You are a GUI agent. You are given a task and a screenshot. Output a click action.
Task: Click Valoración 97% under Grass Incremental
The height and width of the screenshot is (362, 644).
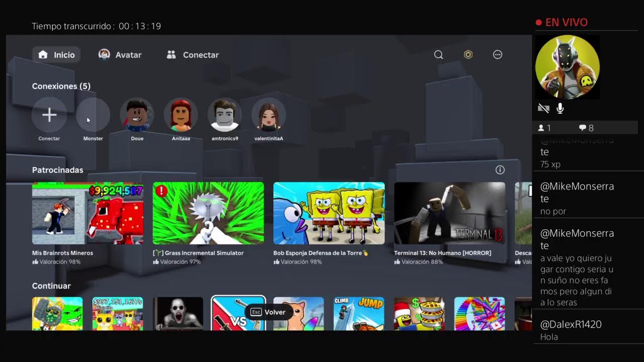(x=177, y=262)
